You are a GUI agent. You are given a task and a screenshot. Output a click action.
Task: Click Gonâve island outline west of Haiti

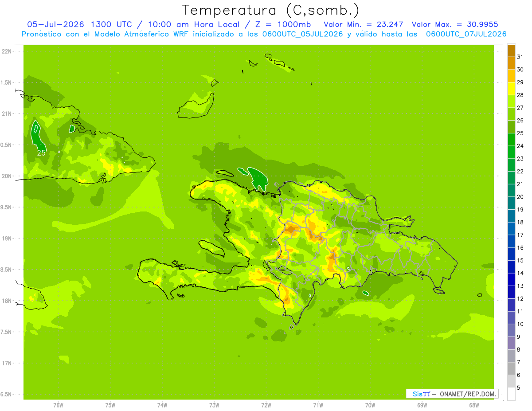211,248
